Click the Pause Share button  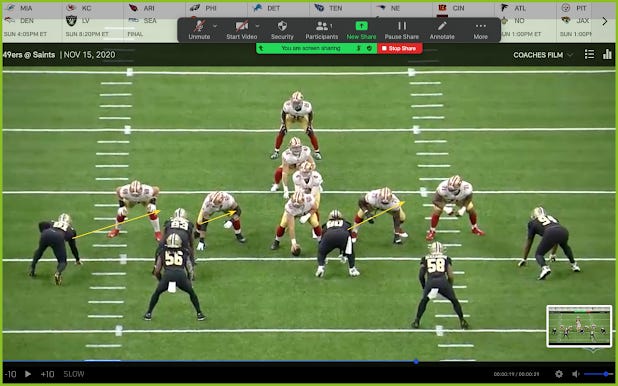[x=402, y=30]
